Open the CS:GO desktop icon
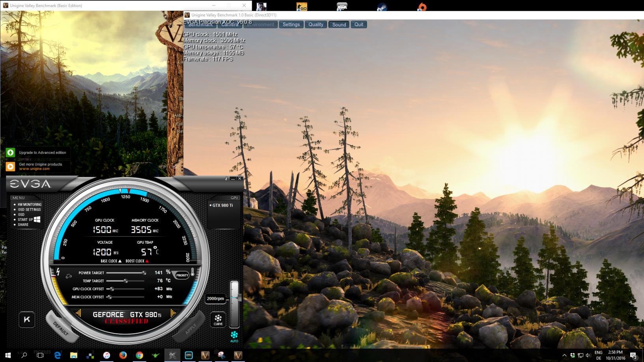Viewport: 644px width, 362px height. (x=302, y=6)
